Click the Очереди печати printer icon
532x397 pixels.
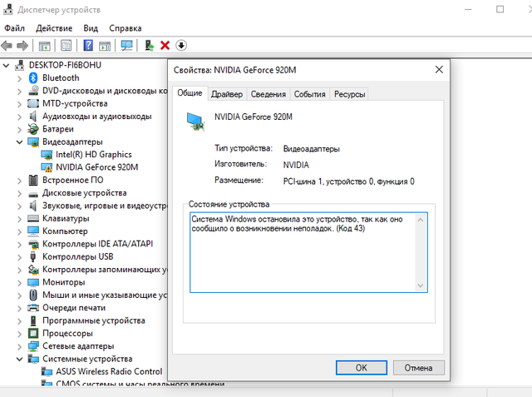pos(33,308)
